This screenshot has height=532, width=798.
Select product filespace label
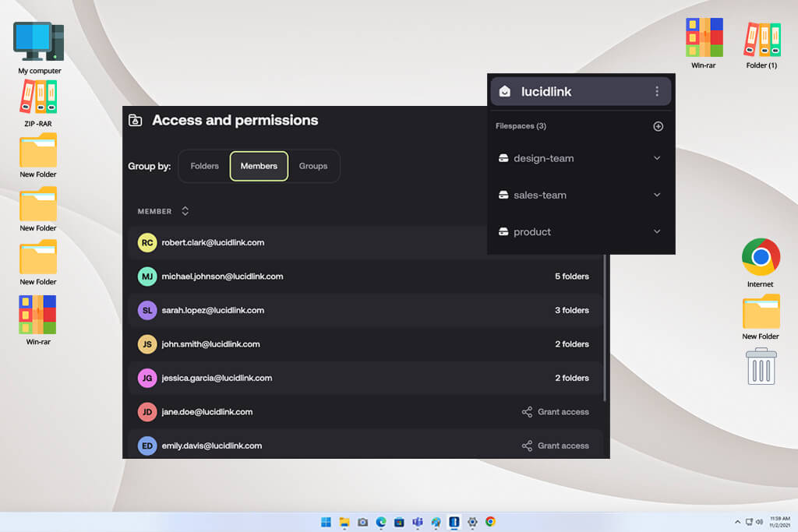coord(531,232)
